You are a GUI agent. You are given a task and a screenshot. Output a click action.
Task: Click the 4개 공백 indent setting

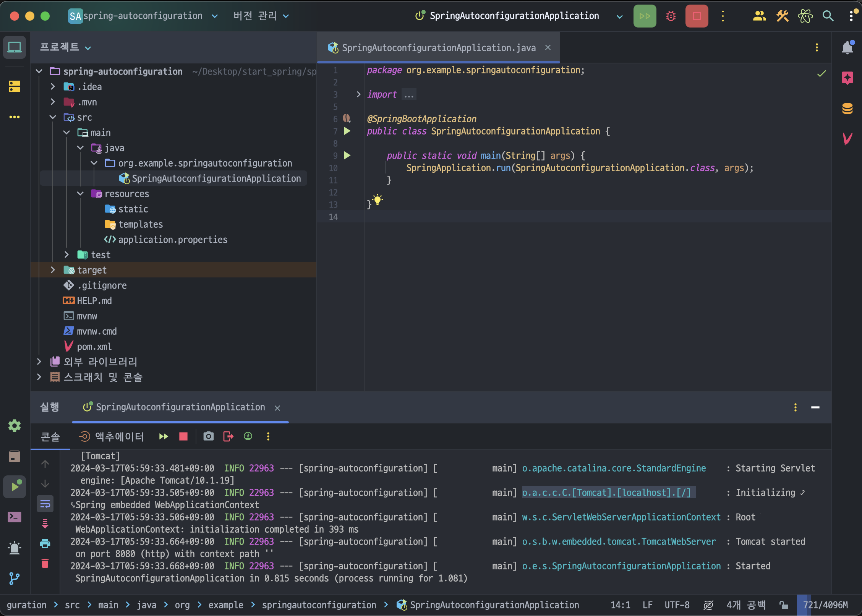click(746, 605)
